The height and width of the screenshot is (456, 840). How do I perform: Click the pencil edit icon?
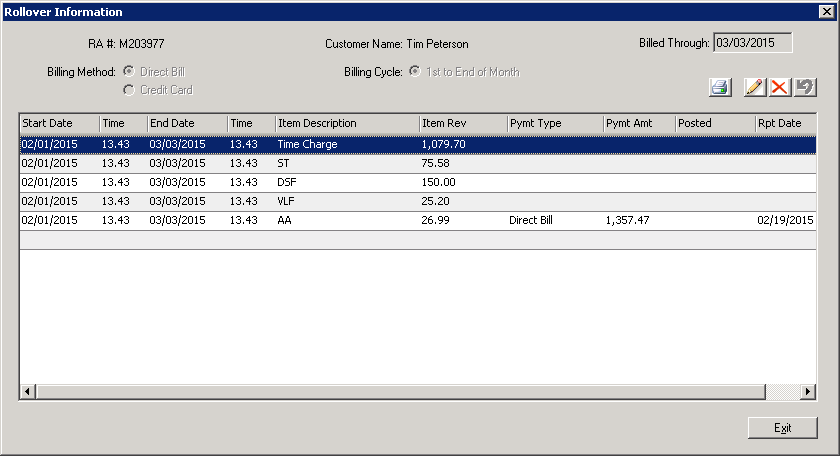point(754,87)
